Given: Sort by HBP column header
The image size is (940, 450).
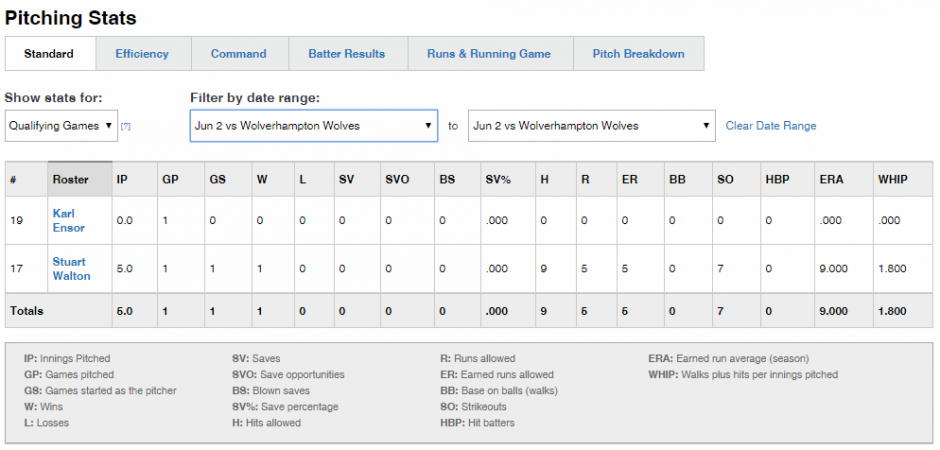Looking at the screenshot, I should (x=787, y=179).
